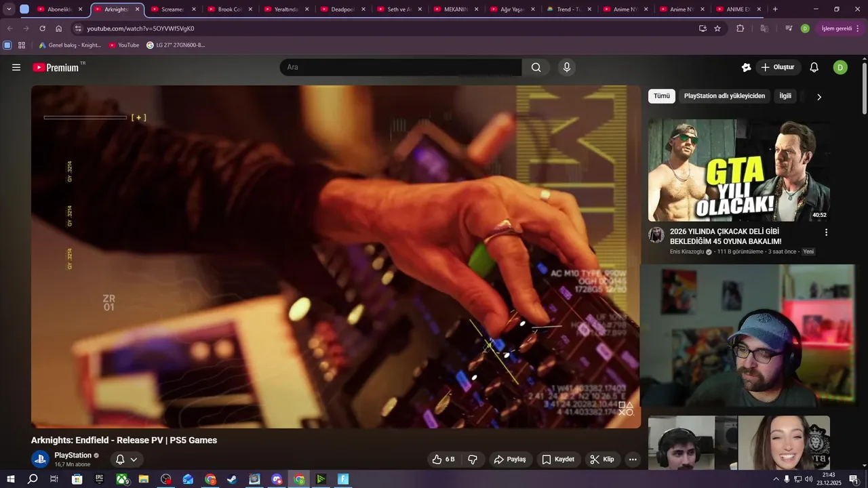
Task: Reload the page in Chrome
Action: [42, 28]
